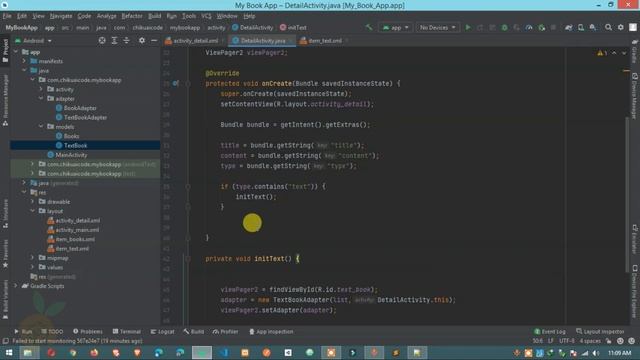Open the Refactor menu
The image size is (640, 360).
point(132,16)
